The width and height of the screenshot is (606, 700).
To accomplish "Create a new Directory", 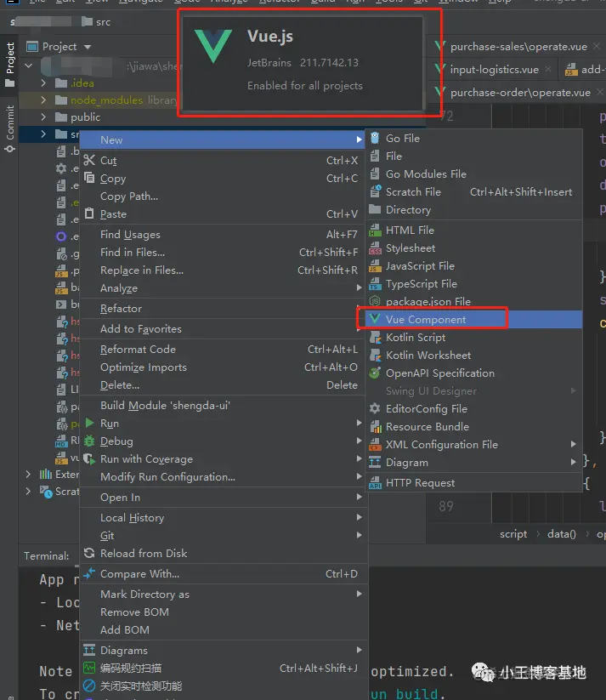I will (474, 210).
